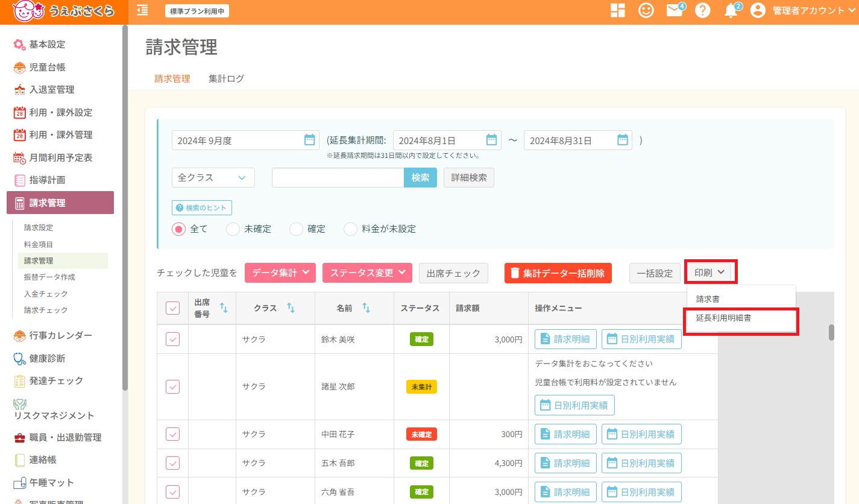Image resolution: width=859 pixels, height=504 pixels.
Task: Open the dashboard grid icon in the header
Action: pyautogui.click(x=618, y=10)
